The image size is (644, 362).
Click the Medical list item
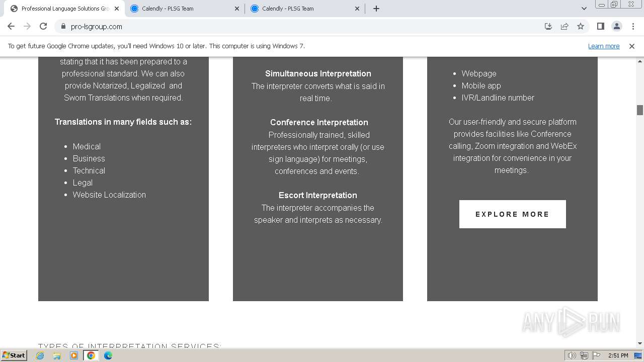[x=87, y=146]
